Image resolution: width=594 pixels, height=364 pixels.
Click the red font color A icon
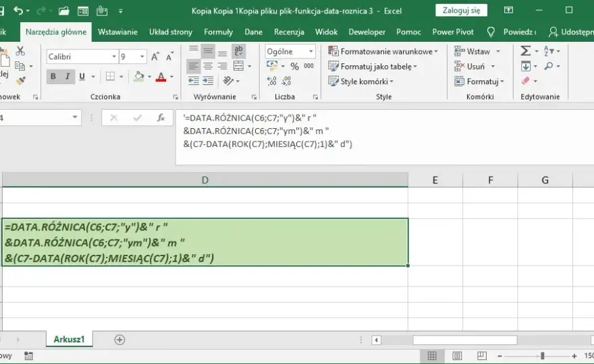click(x=161, y=77)
